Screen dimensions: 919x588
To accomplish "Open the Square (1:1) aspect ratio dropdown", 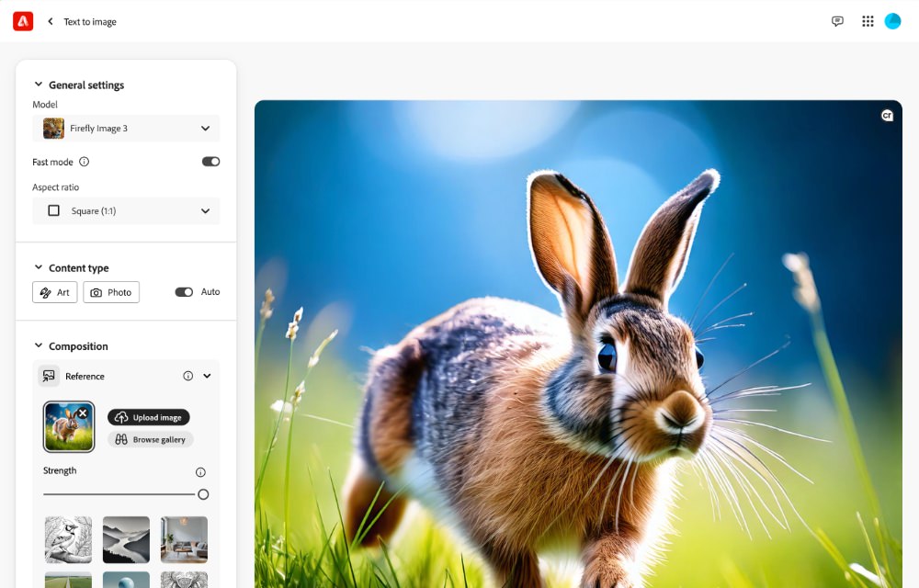I will [126, 210].
